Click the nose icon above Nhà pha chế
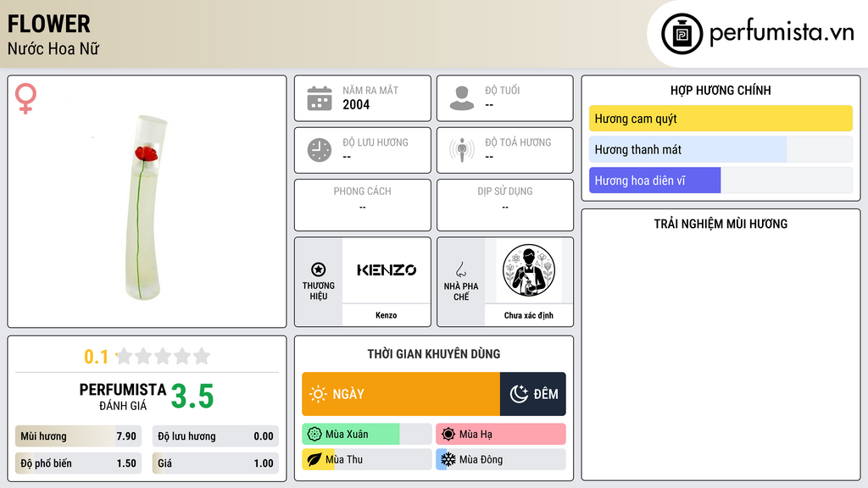The width and height of the screenshot is (868, 488). (460, 269)
